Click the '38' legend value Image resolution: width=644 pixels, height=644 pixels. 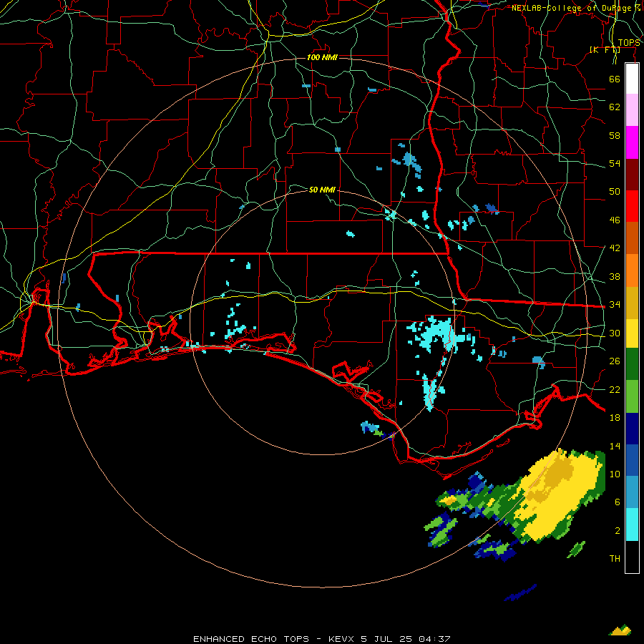pyautogui.click(x=615, y=277)
